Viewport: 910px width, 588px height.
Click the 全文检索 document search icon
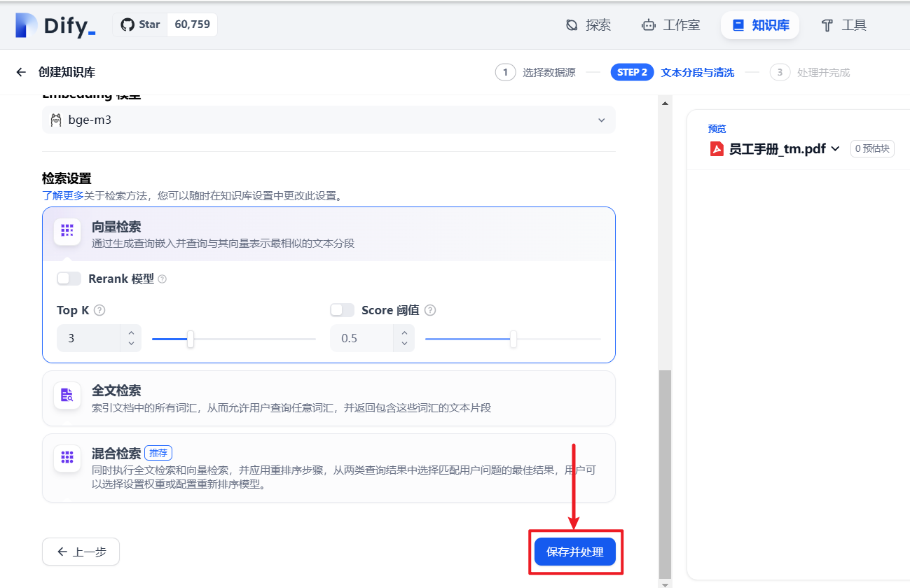pos(67,395)
